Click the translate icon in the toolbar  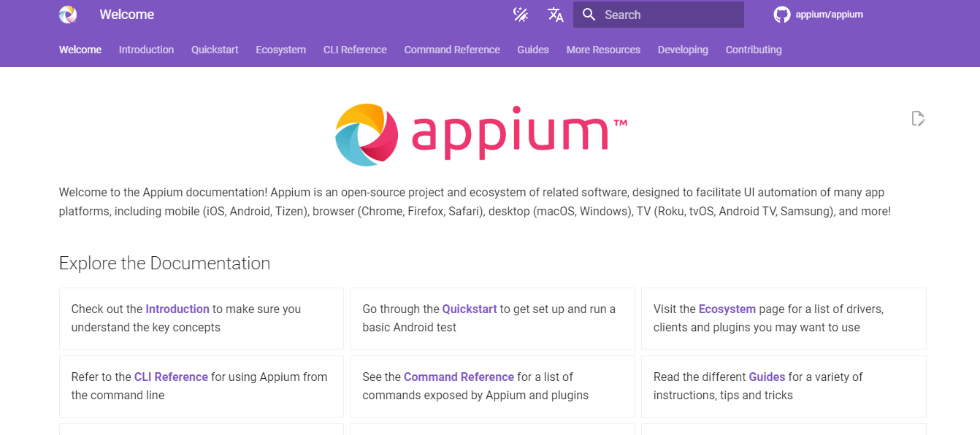tap(556, 15)
